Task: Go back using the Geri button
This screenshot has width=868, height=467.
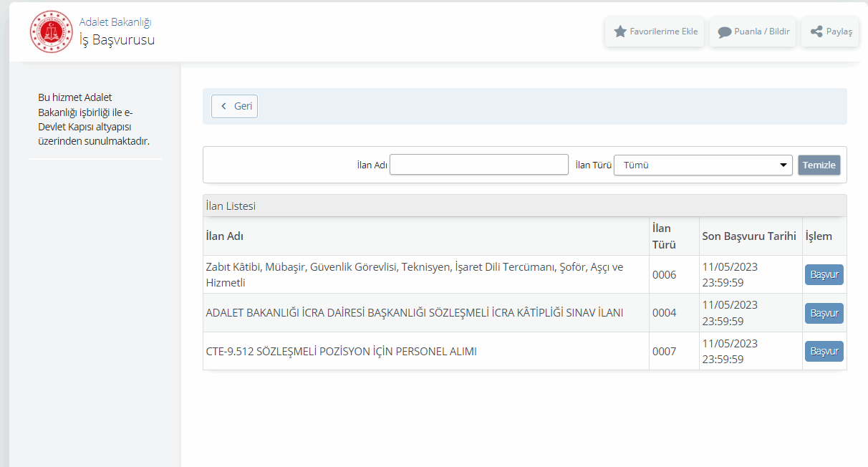Action: (x=235, y=106)
